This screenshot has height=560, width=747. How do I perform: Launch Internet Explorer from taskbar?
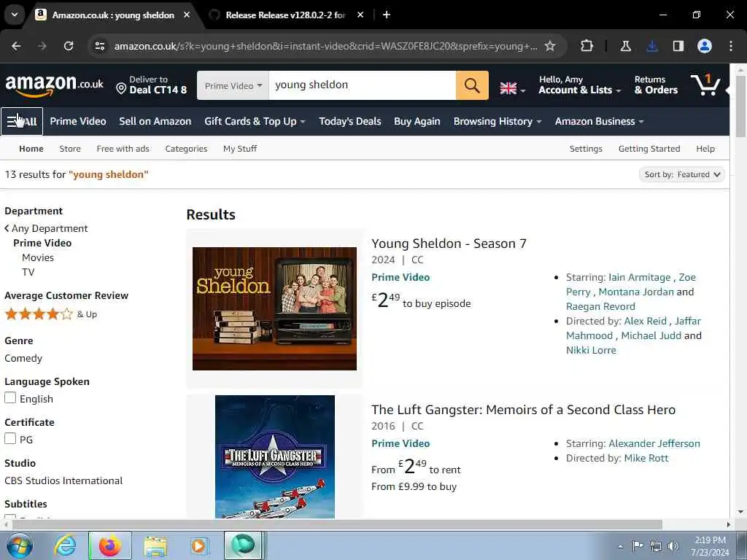(64, 545)
